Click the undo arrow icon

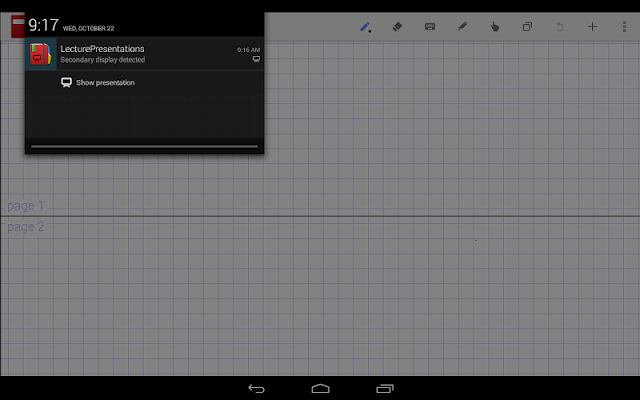point(560,27)
